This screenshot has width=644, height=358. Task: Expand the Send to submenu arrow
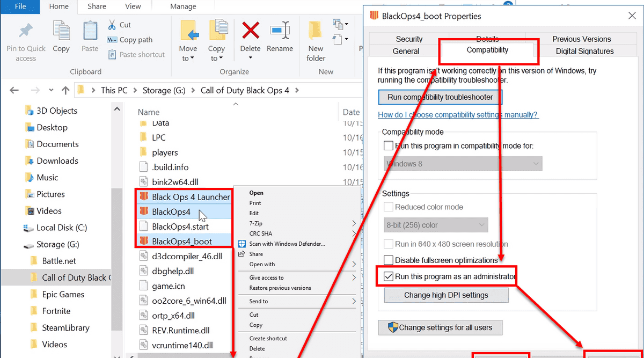click(x=354, y=302)
